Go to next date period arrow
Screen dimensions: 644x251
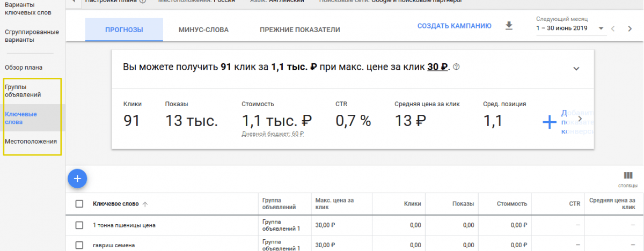pyautogui.click(x=630, y=28)
